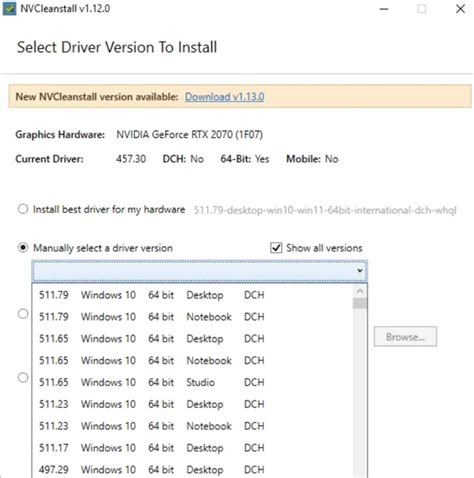Select the 511.17 Desktop driver entry
This screenshot has height=478, width=474.
(193, 448)
